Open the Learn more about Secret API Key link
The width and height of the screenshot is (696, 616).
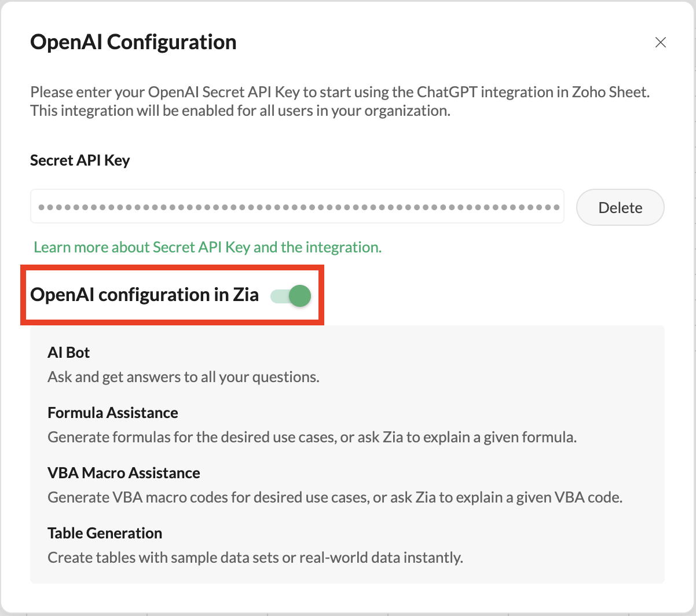pos(207,247)
